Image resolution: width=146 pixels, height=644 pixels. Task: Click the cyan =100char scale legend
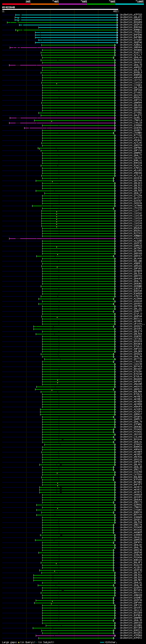click(x=109, y=642)
